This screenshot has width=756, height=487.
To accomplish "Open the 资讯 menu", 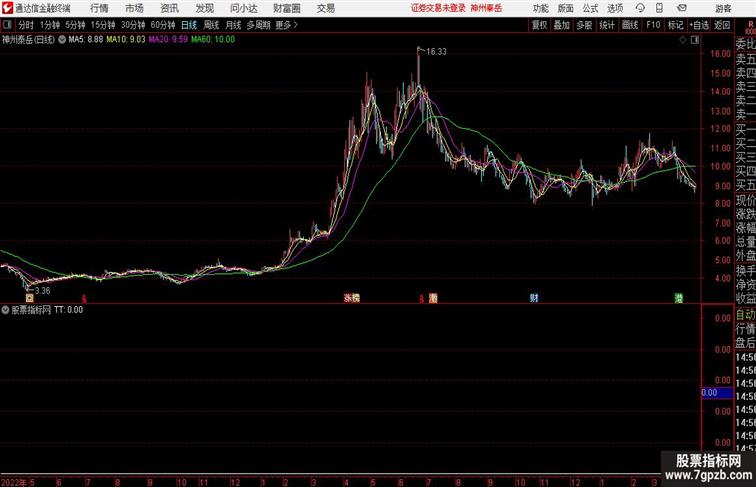I will 170,8.
